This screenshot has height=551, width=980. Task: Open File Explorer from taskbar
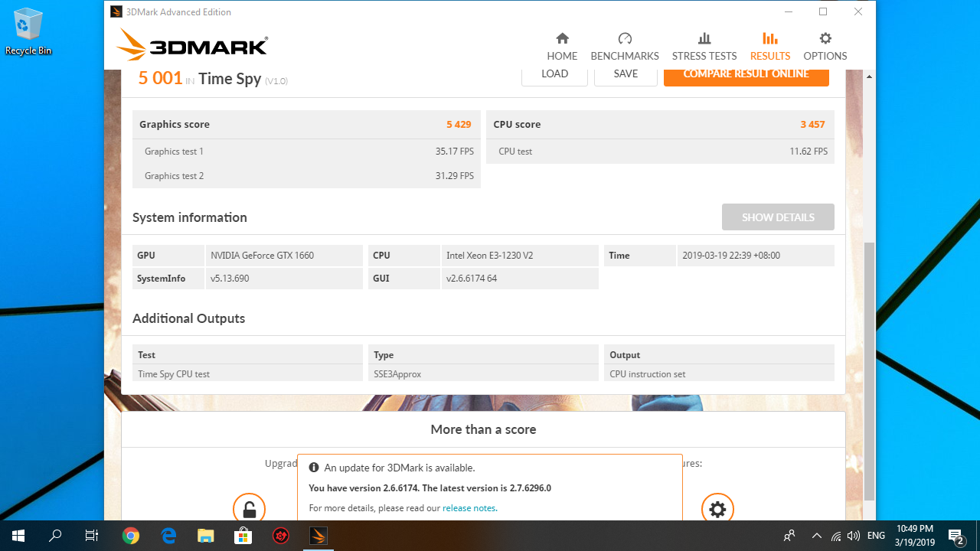tap(206, 536)
